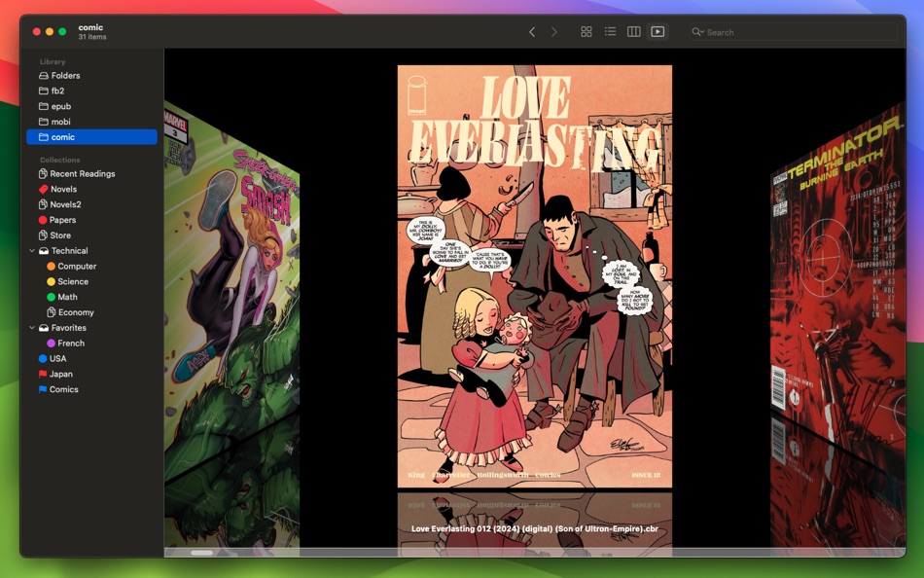
Task: Open the Japan collection
Action: (x=92, y=374)
